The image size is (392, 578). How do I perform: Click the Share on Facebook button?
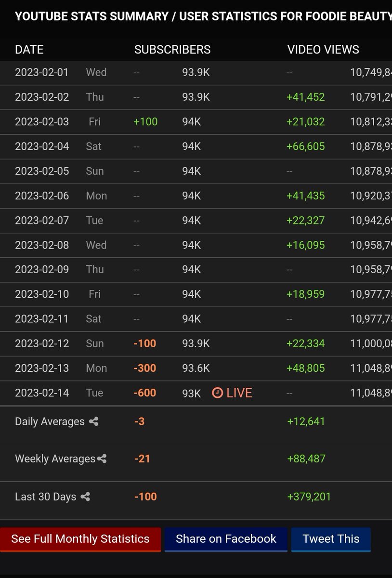point(226,539)
